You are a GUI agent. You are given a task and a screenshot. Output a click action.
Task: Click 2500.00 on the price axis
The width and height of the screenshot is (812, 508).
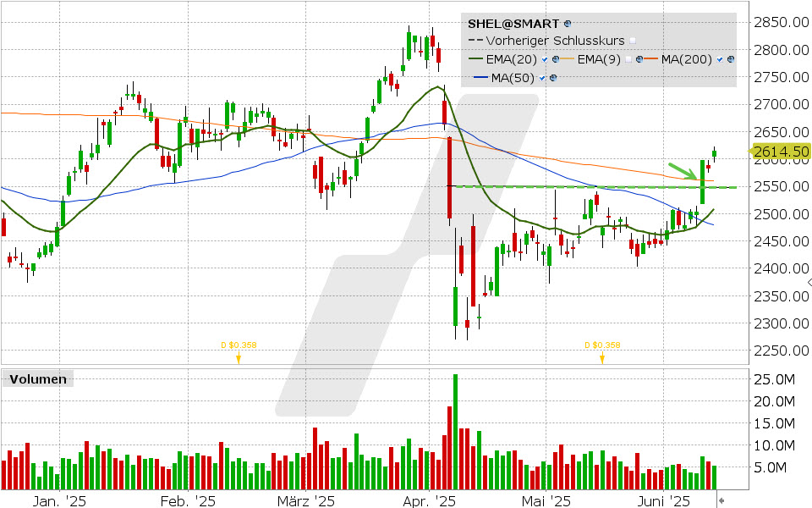tap(781, 214)
